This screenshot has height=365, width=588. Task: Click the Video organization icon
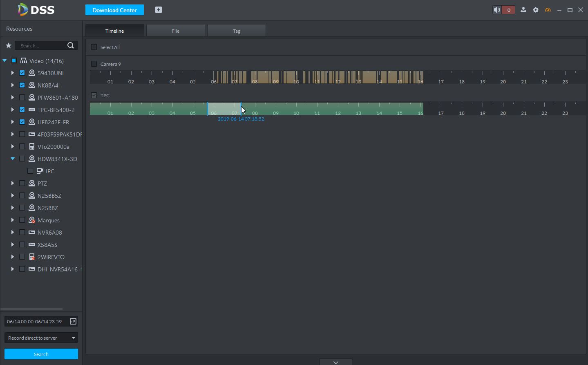[x=24, y=60]
